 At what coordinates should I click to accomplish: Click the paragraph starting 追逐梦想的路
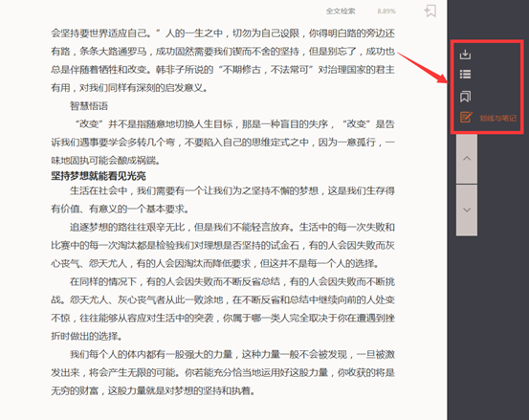223,245
